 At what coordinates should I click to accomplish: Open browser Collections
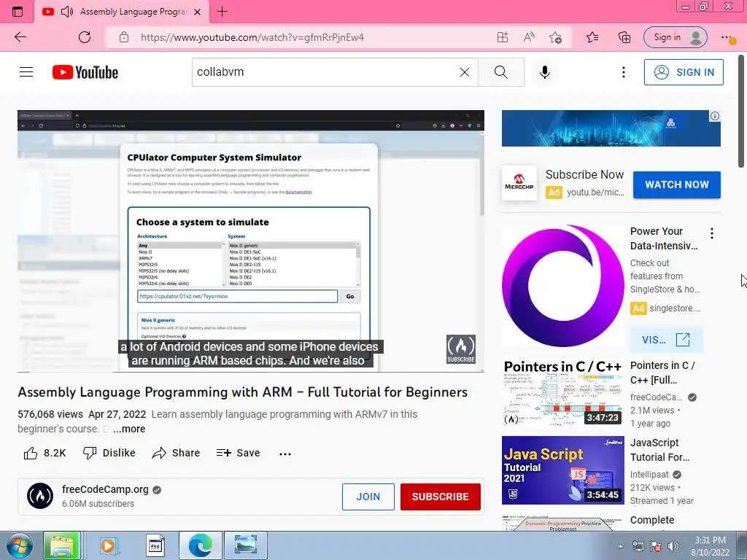(624, 37)
